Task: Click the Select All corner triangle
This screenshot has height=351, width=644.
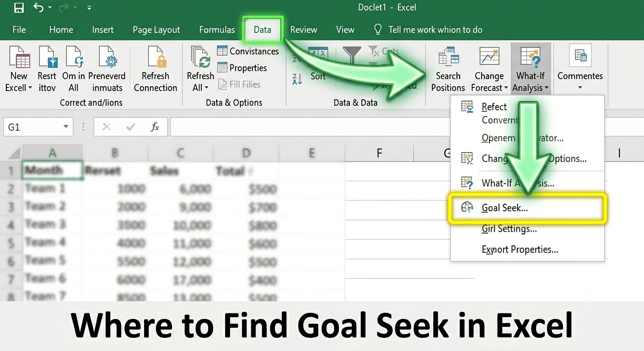Action: 15,153
